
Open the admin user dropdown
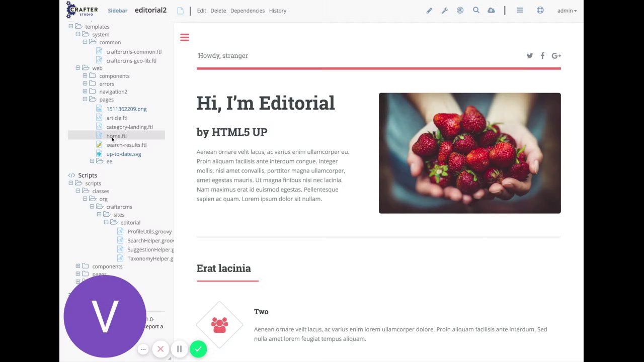click(567, 11)
